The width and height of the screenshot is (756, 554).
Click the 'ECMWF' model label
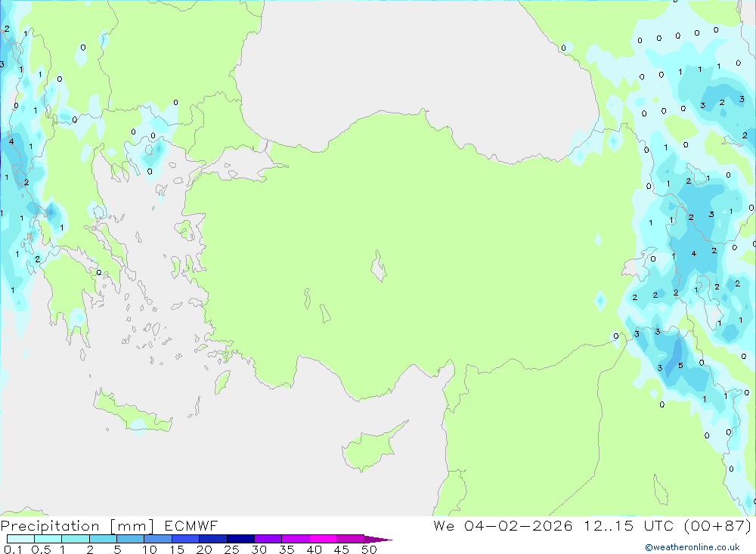191,525
